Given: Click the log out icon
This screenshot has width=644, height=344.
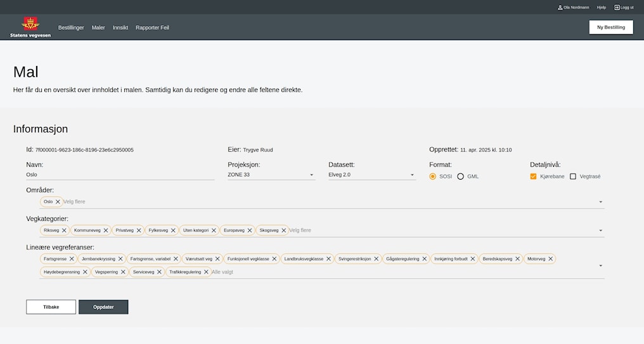Looking at the screenshot, I should coord(617,8).
